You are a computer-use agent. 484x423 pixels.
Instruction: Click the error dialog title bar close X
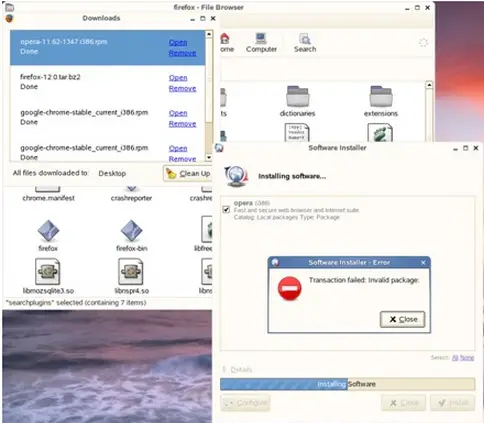pyautogui.click(x=423, y=263)
